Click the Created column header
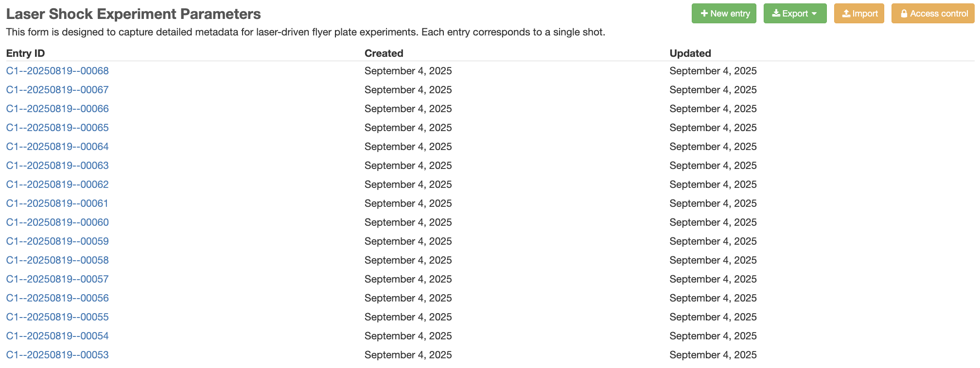The width and height of the screenshot is (980, 368). click(x=384, y=53)
